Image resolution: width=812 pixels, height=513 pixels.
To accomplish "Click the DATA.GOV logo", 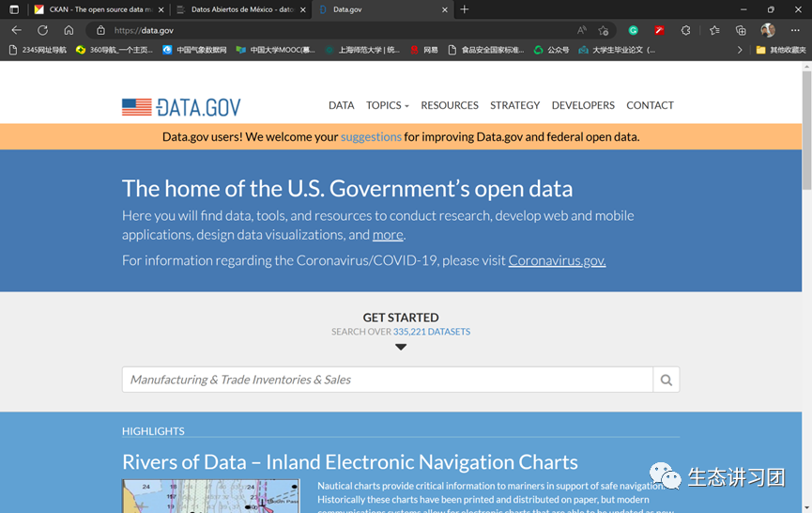I will click(x=181, y=107).
